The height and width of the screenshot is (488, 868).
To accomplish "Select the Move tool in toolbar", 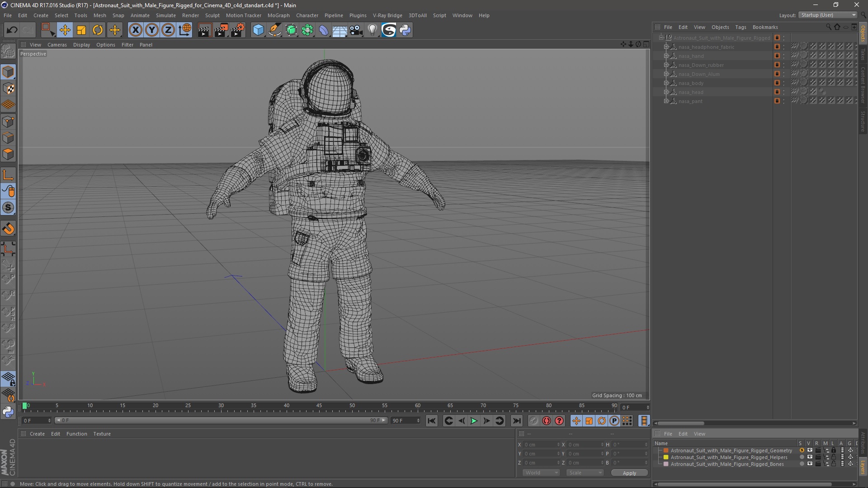I will (x=65, y=30).
